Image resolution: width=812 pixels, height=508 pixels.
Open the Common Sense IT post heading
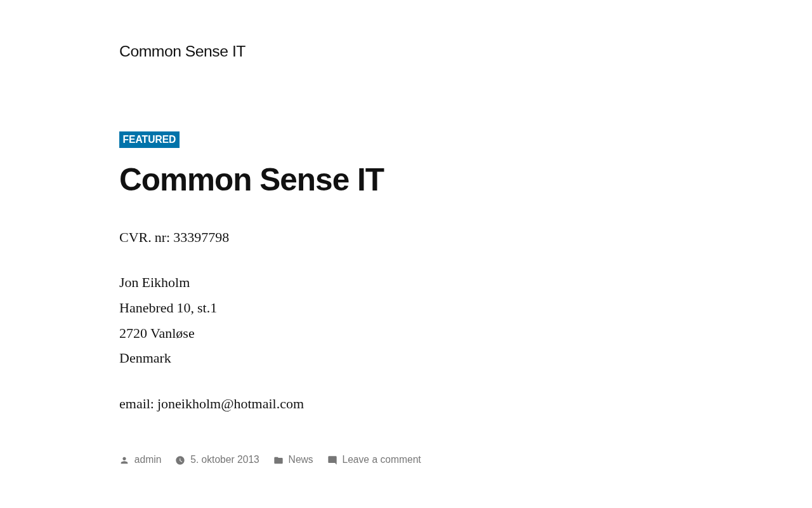pos(251,180)
